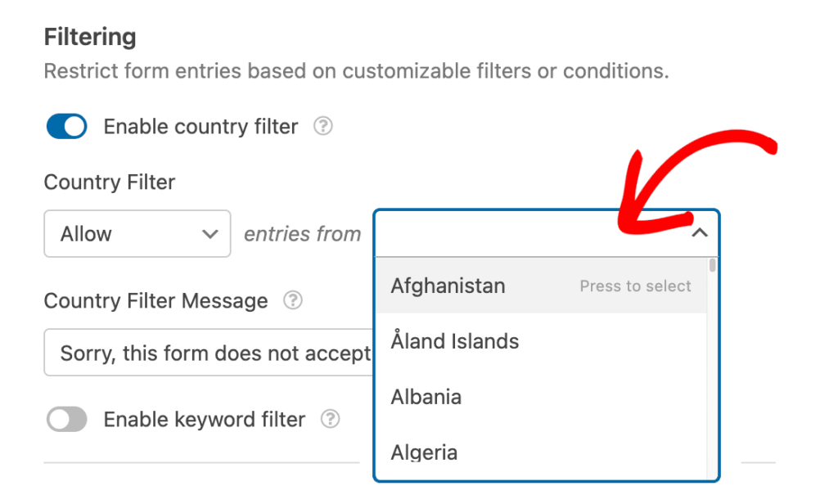The image size is (838, 504).
Task: Turn on the Enable keyword filter switch
Action: (x=67, y=419)
